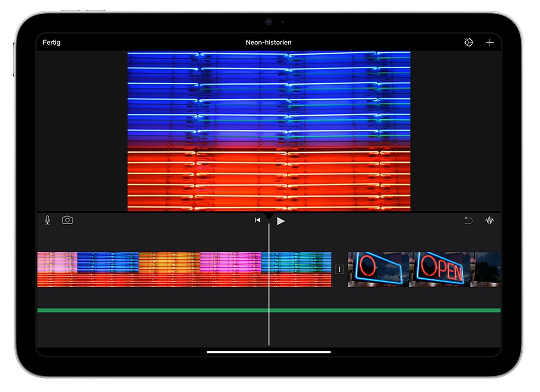Tap the Fertig button

tap(51, 42)
